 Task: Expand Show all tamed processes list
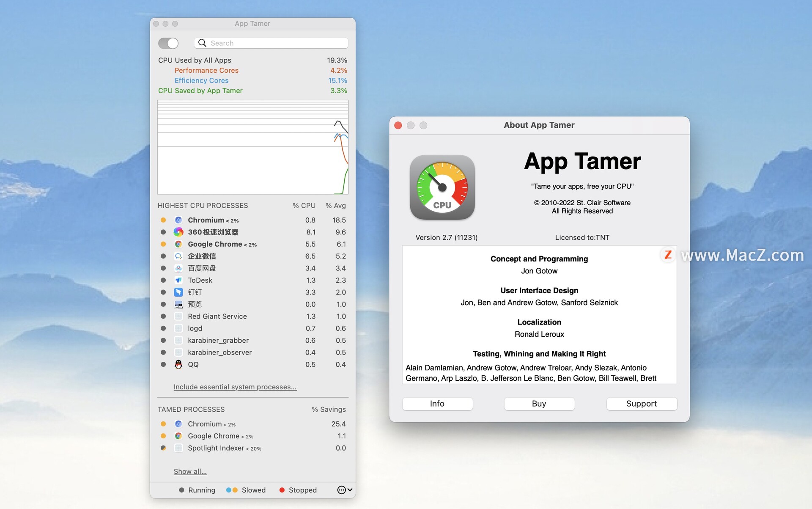tap(189, 471)
